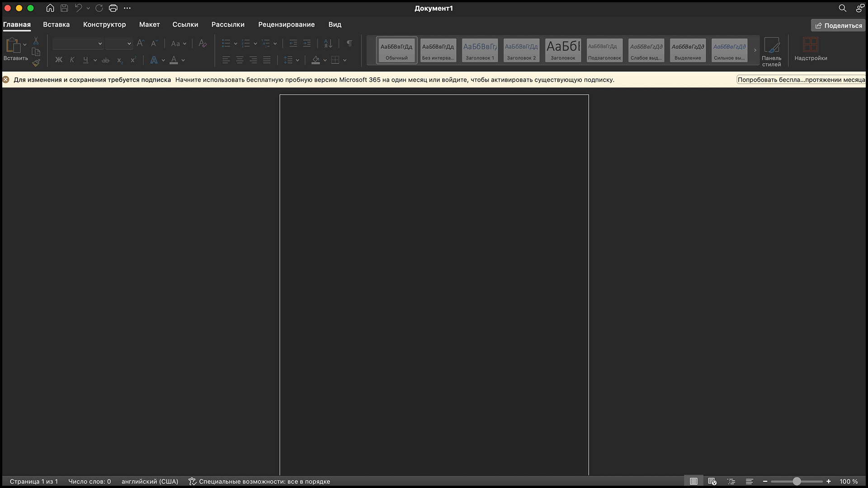
Task: Show paragraph marks with pilcrow icon
Action: point(349,43)
